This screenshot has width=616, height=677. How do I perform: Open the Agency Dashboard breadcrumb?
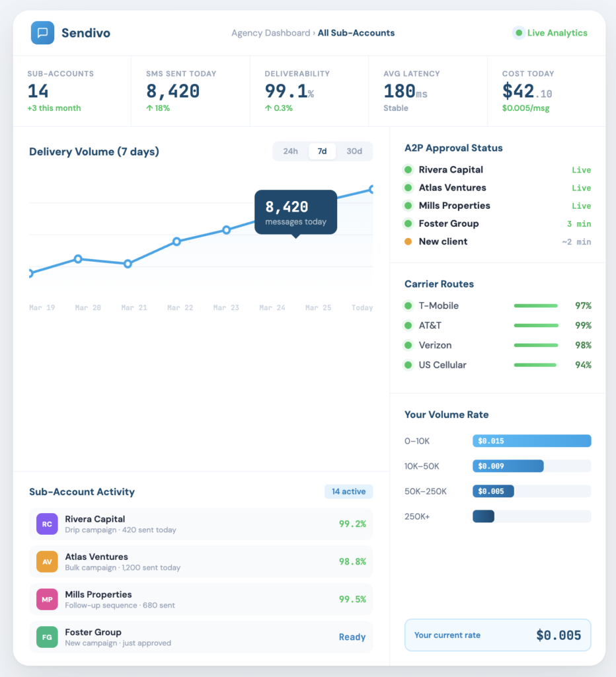(270, 33)
